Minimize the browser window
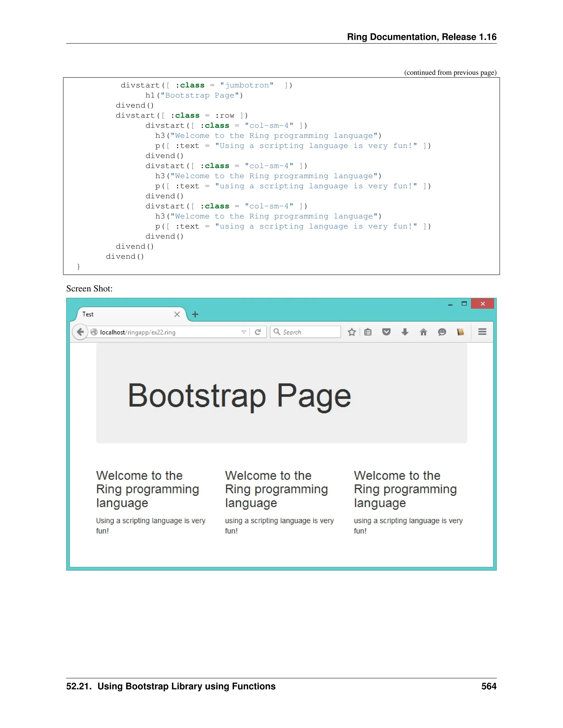This screenshot has width=563, height=728. pos(450,304)
